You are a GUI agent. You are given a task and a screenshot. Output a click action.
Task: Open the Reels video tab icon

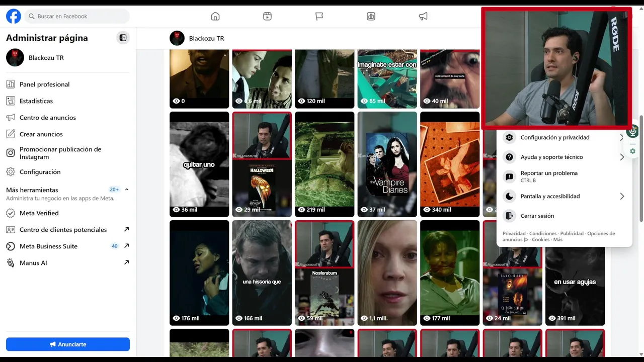coord(267,16)
